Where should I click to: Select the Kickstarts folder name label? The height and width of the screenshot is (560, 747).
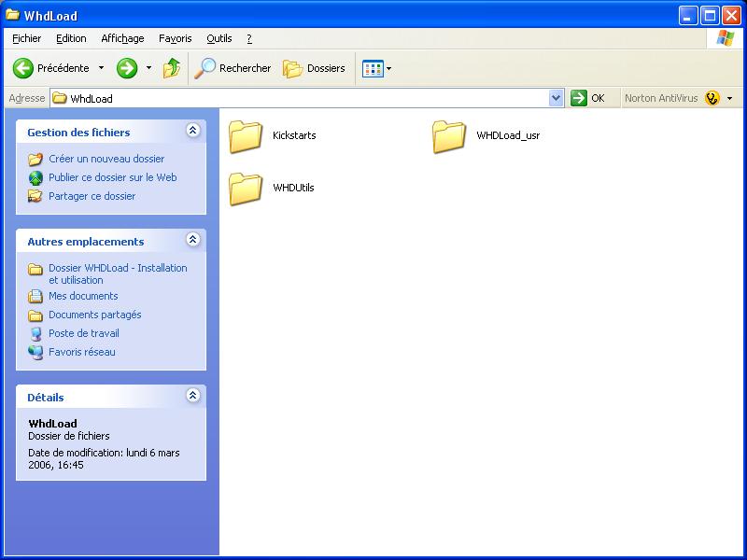294,135
